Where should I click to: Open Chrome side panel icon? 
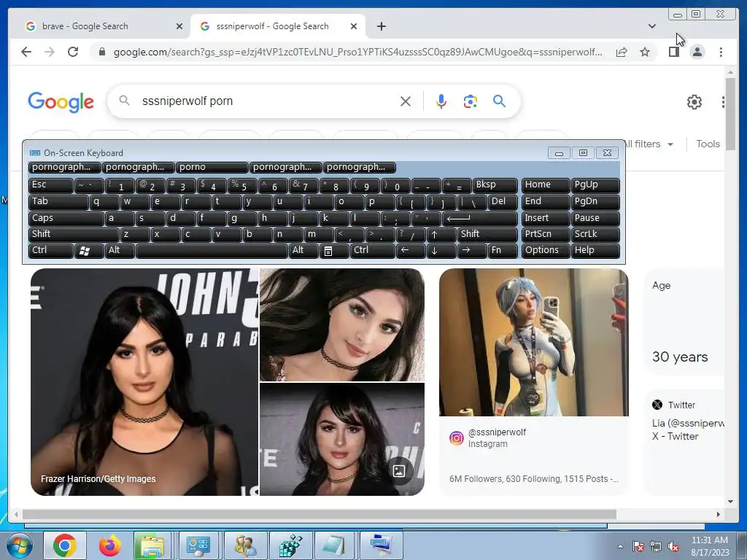[x=673, y=52]
